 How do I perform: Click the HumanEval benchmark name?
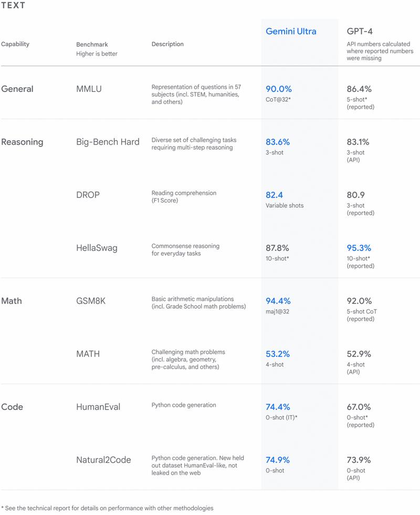(98, 407)
